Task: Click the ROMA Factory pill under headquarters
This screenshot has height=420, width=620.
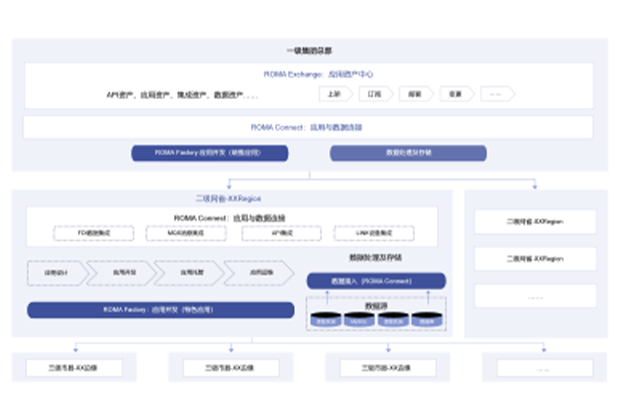Action: pyautogui.click(x=210, y=153)
